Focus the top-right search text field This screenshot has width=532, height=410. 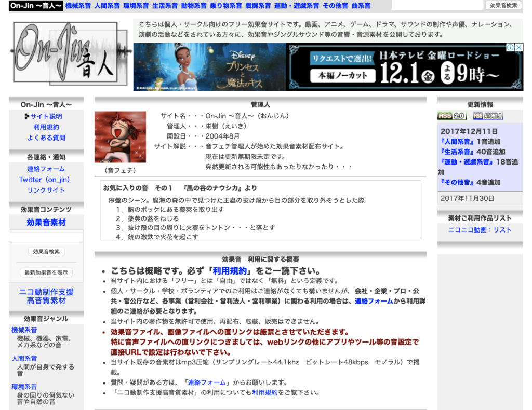[437, 5]
